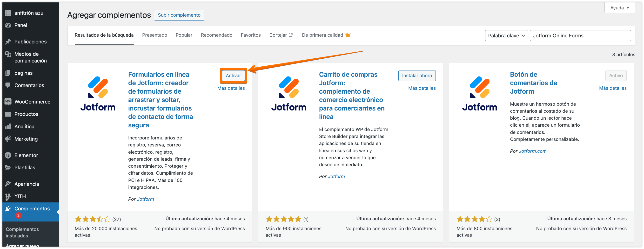Open the Formularios en línea de Jotform title link
Image resolution: width=644 pixels, height=249 pixels.
[161, 100]
